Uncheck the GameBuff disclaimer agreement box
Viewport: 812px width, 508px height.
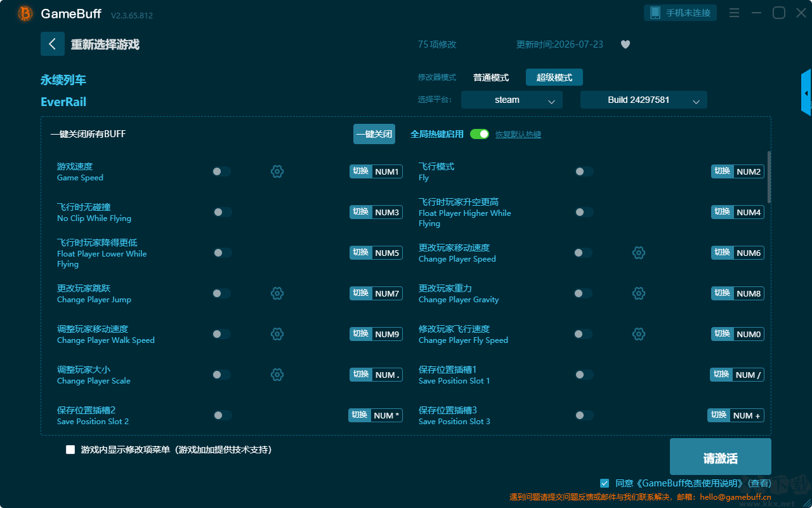pos(605,483)
